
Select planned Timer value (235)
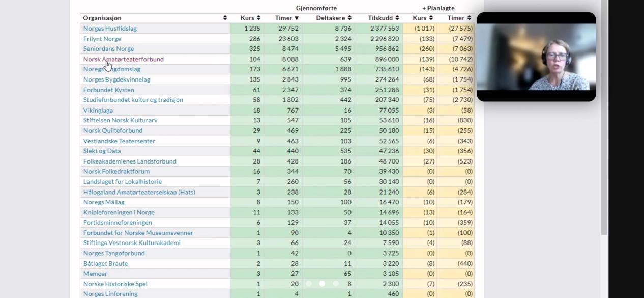tap(464, 284)
